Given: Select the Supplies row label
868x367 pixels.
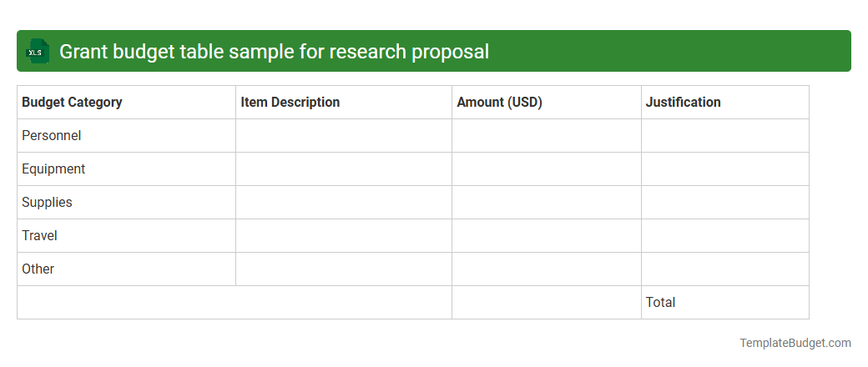Looking at the screenshot, I should tap(47, 202).
